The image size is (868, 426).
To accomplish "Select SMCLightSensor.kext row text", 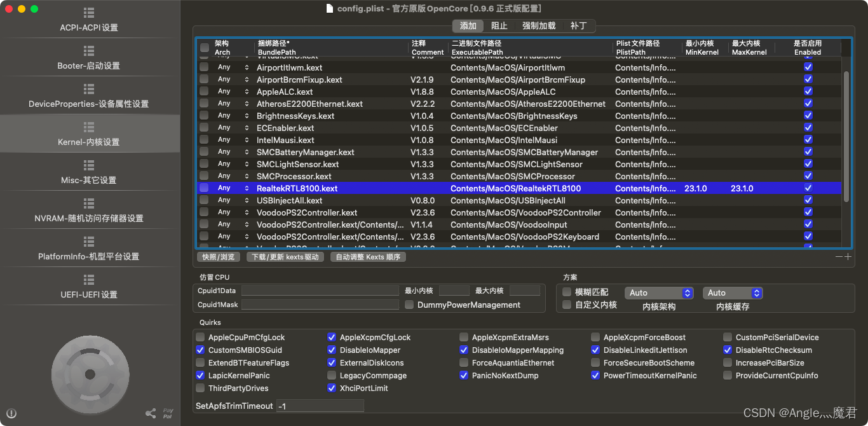I will click(x=297, y=164).
